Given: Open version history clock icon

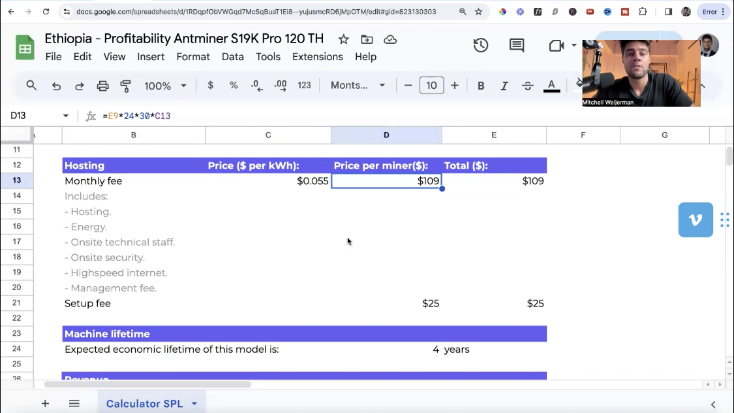Looking at the screenshot, I should (481, 46).
